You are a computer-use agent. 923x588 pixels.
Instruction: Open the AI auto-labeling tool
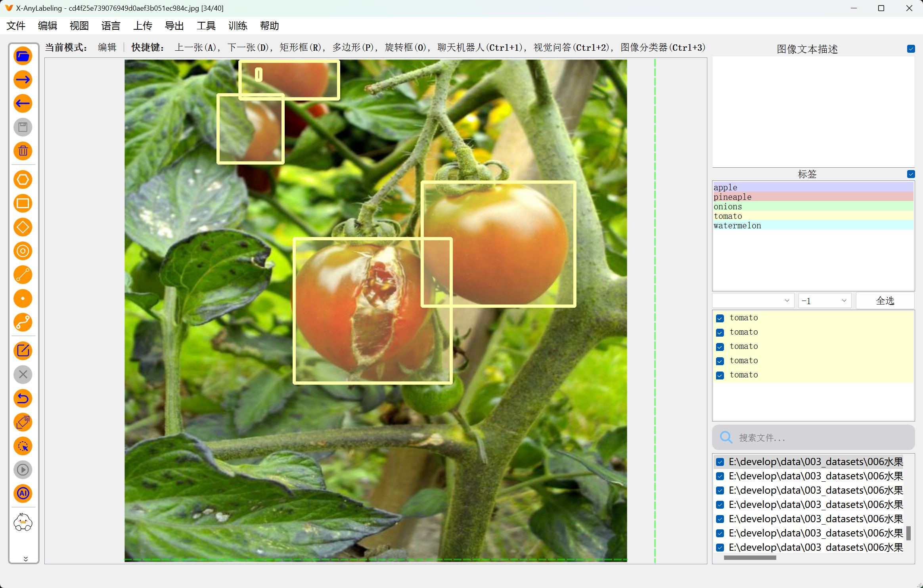[x=23, y=494]
